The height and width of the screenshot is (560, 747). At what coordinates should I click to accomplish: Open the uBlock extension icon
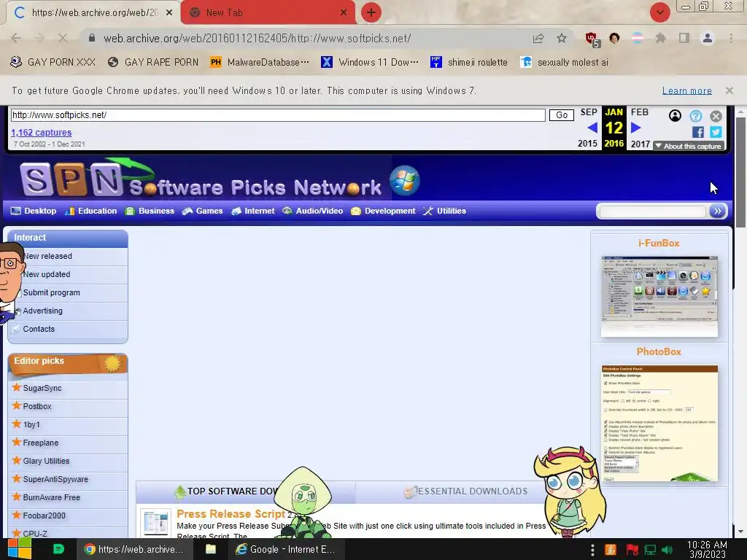pyautogui.click(x=592, y=39)
